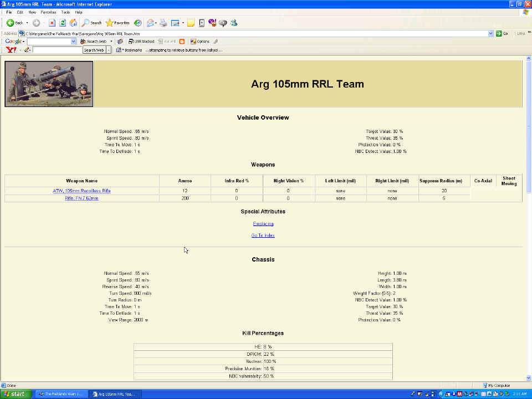Viewport: 532px width, 399px height.
Task: Go to the Home page icon
Action: pyautogui.click(x=73, y=23)
